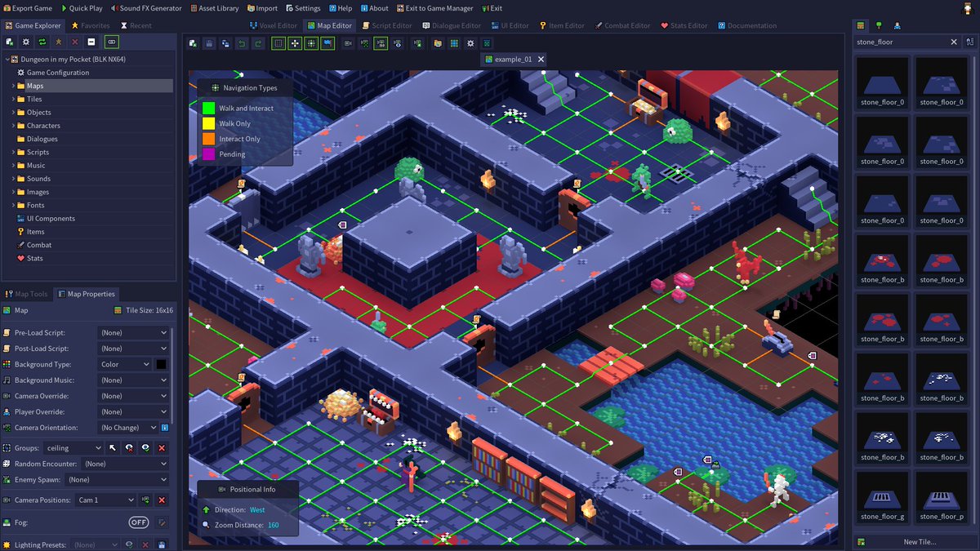Click the undo arrow in map editor toolbar
This screenshot has height=551, width=980.
pos(242,43)
